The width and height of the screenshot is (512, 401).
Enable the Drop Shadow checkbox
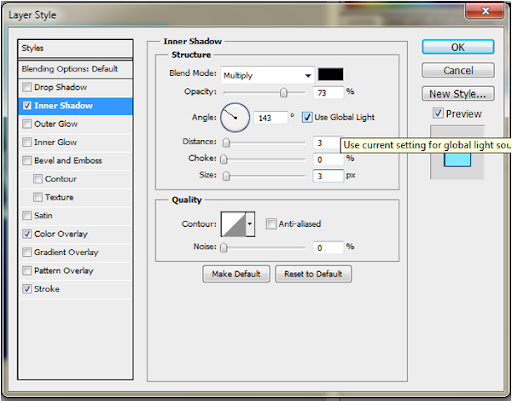[x=27, y=87]
